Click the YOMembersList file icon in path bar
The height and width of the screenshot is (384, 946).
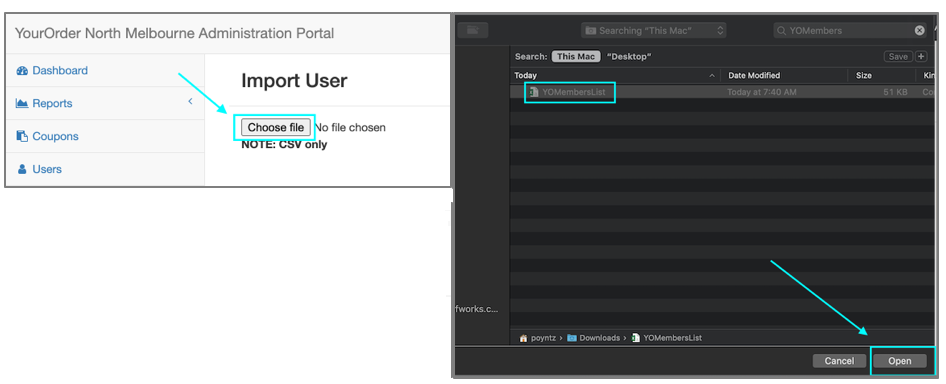[x=635, y=338]
